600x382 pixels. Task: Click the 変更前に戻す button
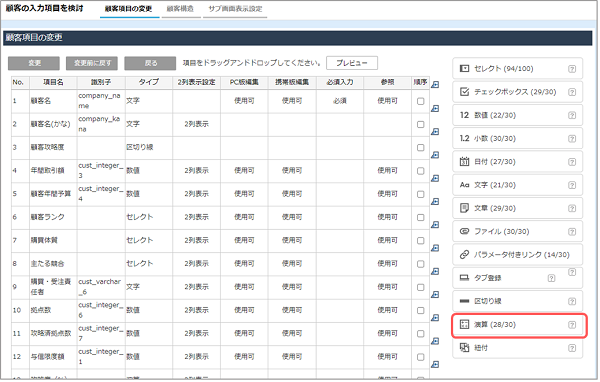92,63
